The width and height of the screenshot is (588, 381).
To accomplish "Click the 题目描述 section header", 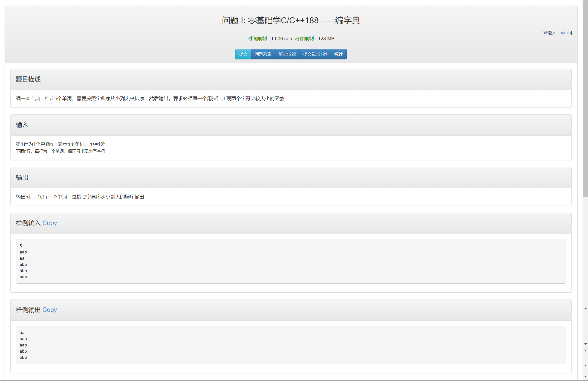I will [x=28, y=79].
